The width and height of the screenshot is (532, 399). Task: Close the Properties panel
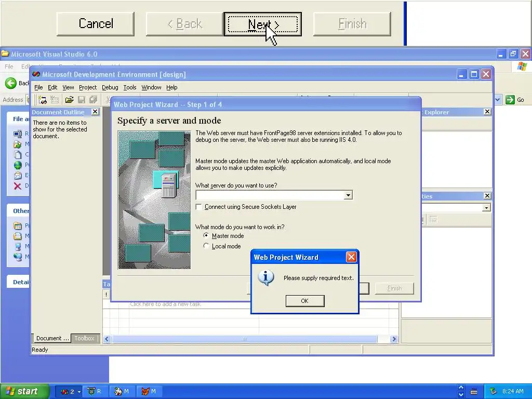[487, 196]
